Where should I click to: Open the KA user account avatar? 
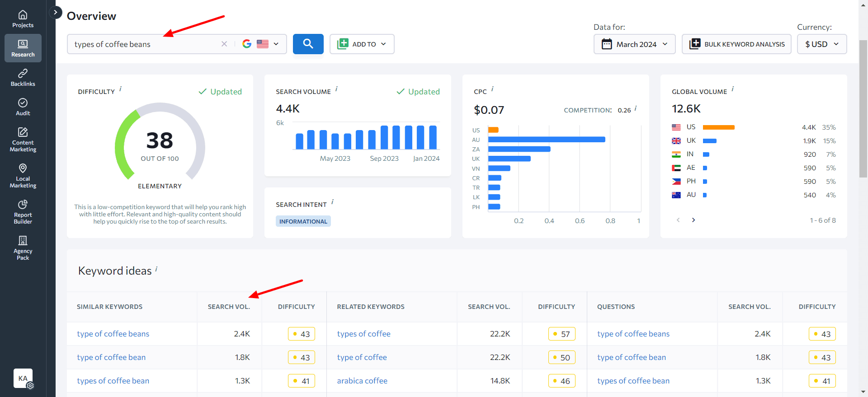coord(23,378)
